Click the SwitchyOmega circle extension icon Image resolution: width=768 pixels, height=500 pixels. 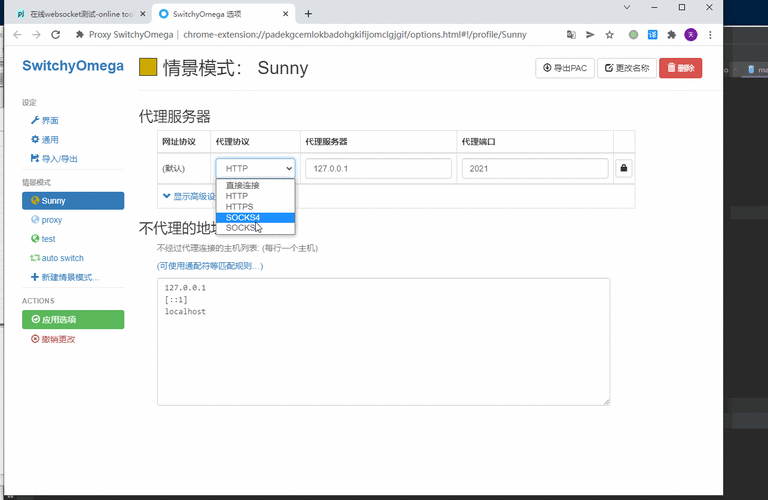coord(633,35)
